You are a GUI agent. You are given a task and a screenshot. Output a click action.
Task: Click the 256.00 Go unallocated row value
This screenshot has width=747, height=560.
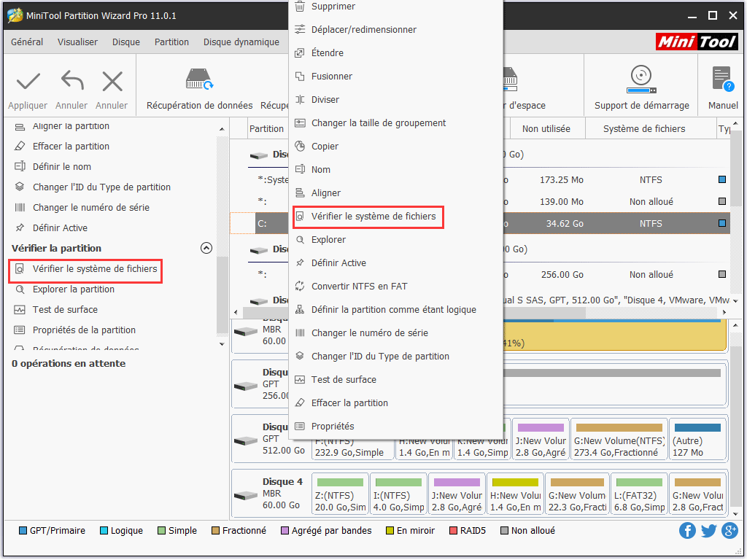coord(562,275)
